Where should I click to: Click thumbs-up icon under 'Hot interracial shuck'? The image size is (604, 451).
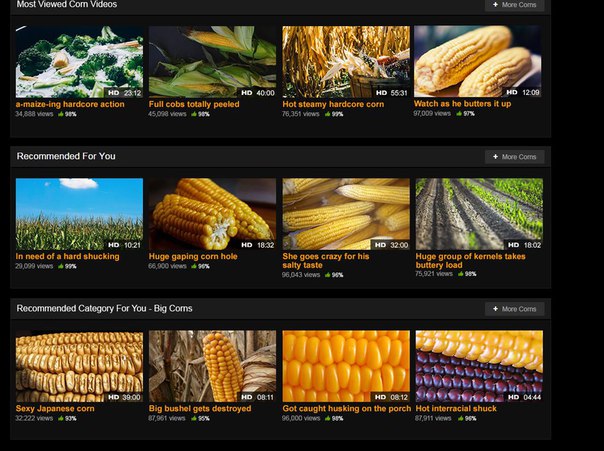[461, 418]
